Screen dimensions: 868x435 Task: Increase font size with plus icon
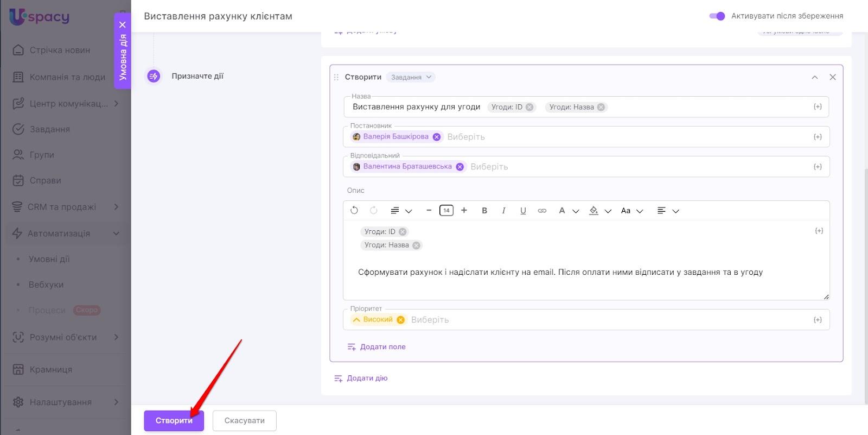(x=464, y=211)
